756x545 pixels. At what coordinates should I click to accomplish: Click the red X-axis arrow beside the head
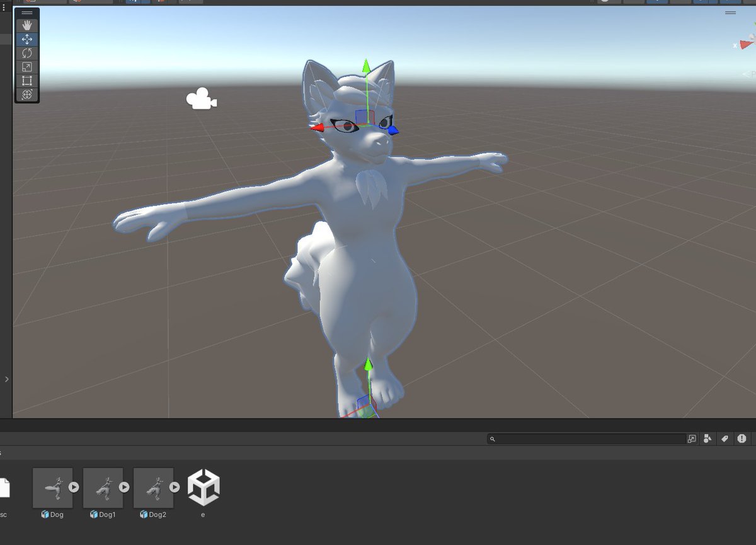317,128
